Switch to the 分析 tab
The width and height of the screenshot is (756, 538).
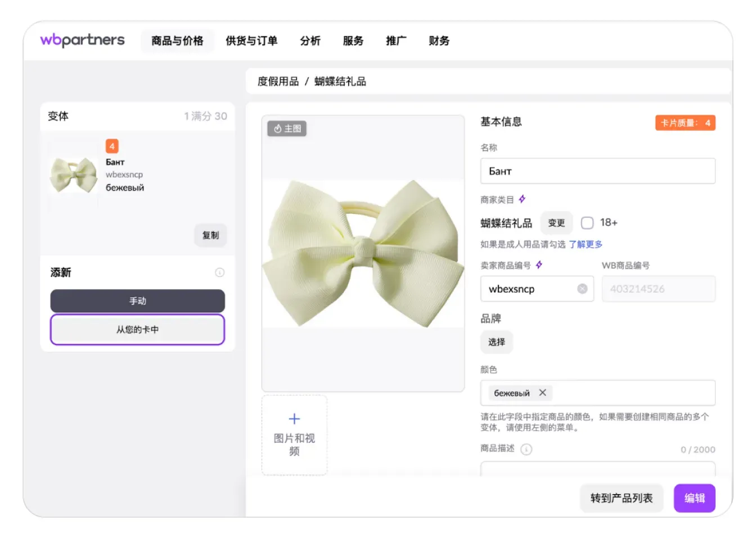click(310, 41)
